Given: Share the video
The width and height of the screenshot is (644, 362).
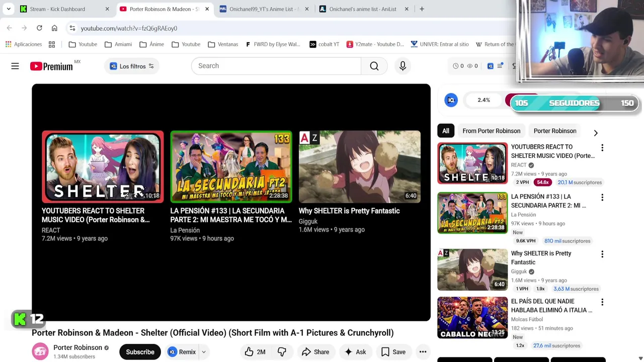Looking at the screenshot, I should (x=315, y=352).
